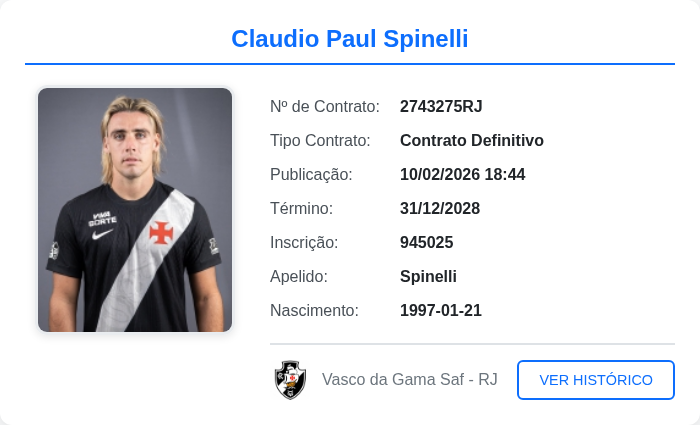The height and width of the screenshot is (425, 700).
Task: Open the VER HISTÓRICO button
Action: (595, 380)
